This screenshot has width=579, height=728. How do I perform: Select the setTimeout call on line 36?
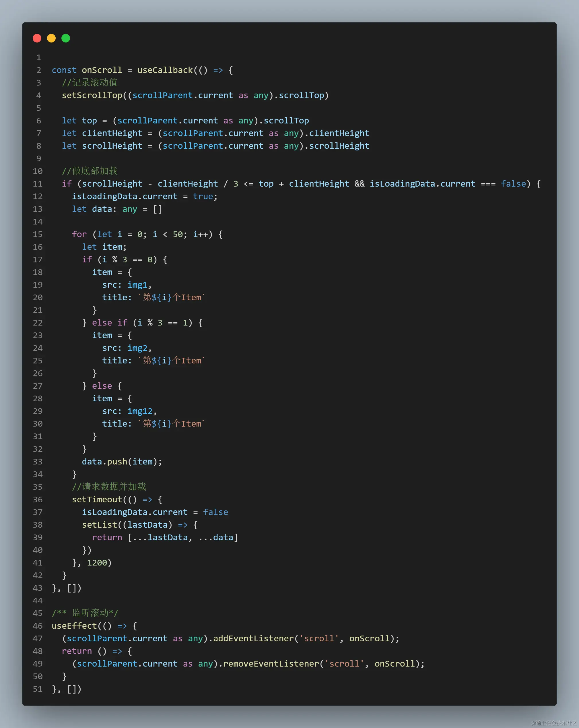coord(97,499)
